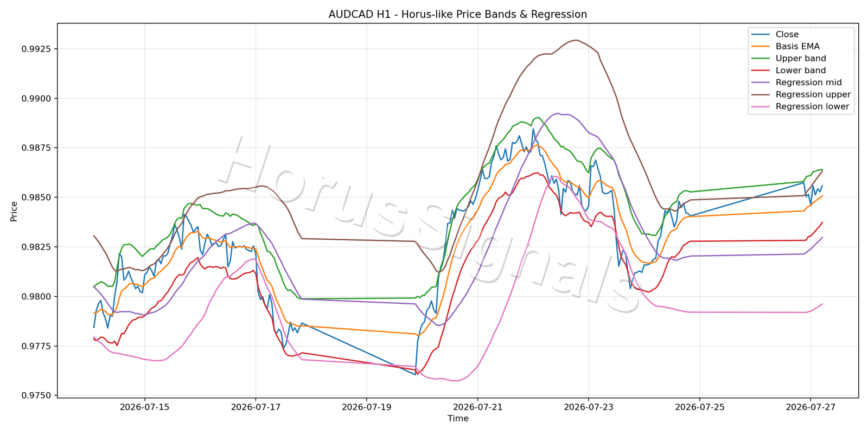The image size is (868, 434).
Task: Click the 'Upper band' legend label
Action: point(801,59)
